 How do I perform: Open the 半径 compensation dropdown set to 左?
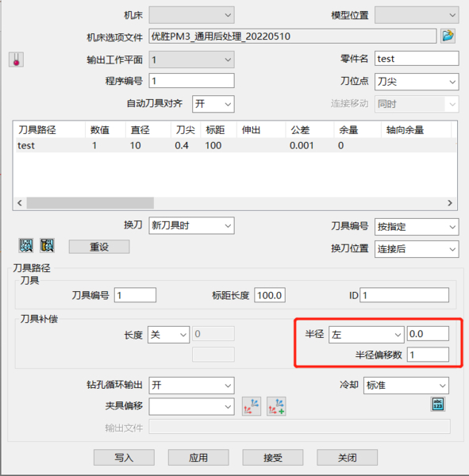tap(367, 335)
